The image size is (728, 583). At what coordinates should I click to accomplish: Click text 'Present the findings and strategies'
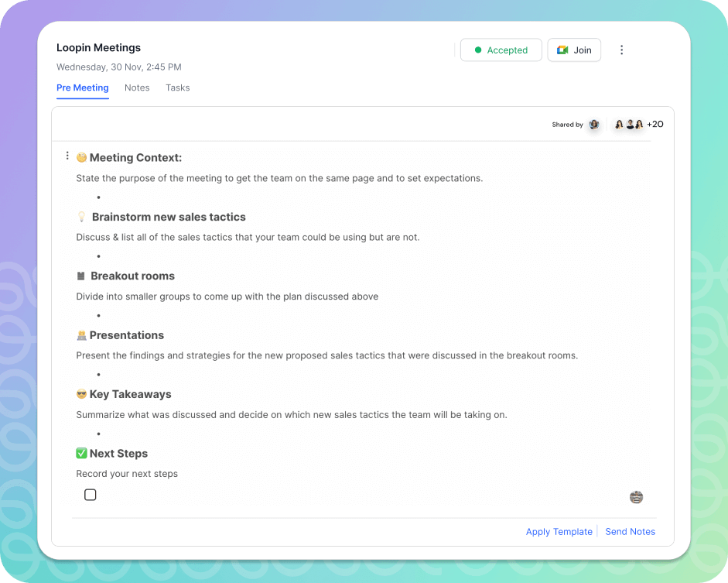[x=153, y=355]
